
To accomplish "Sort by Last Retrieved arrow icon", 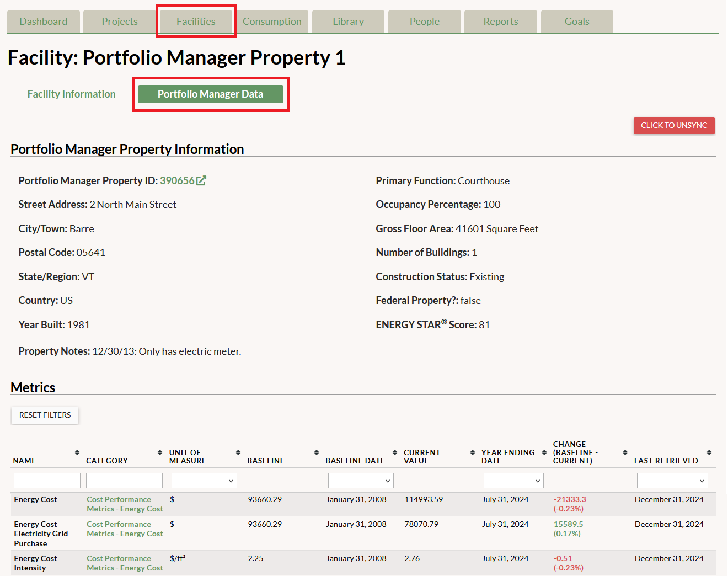I will tap(709, 452).
